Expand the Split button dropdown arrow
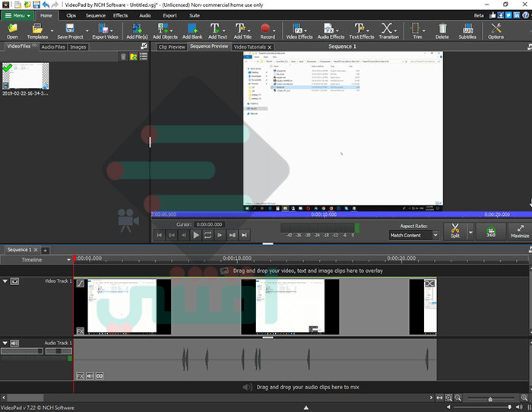The width and height of the screenshot is (532, 412). tap(470, 232)
